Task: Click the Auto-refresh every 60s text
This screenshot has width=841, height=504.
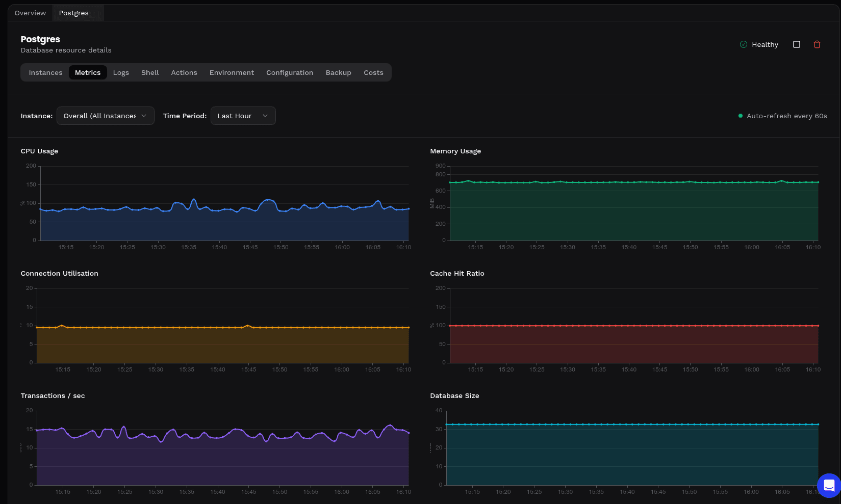Action: pos(787,116)
